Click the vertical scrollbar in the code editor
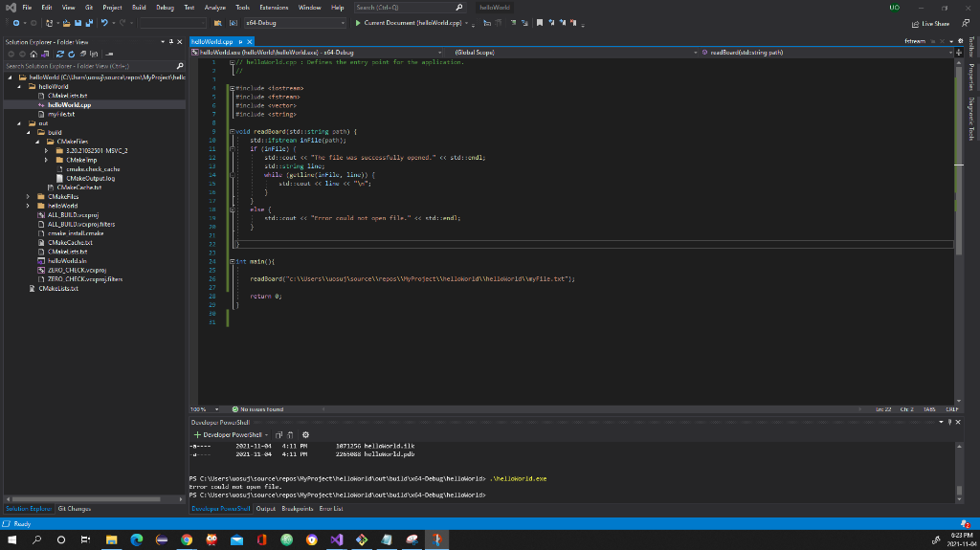The image size is (980, 550). coord(959,230)
